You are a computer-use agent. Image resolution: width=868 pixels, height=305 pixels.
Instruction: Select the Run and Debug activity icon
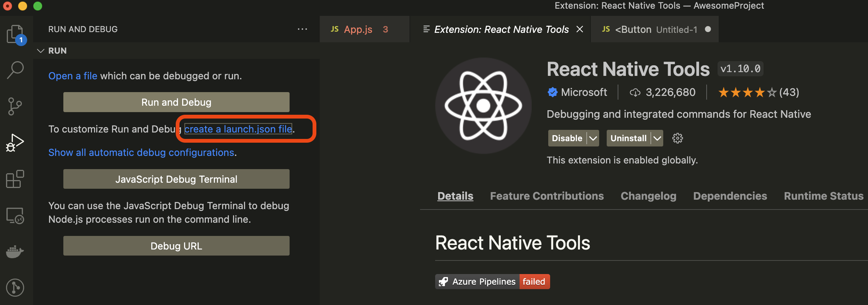(15, 143)
